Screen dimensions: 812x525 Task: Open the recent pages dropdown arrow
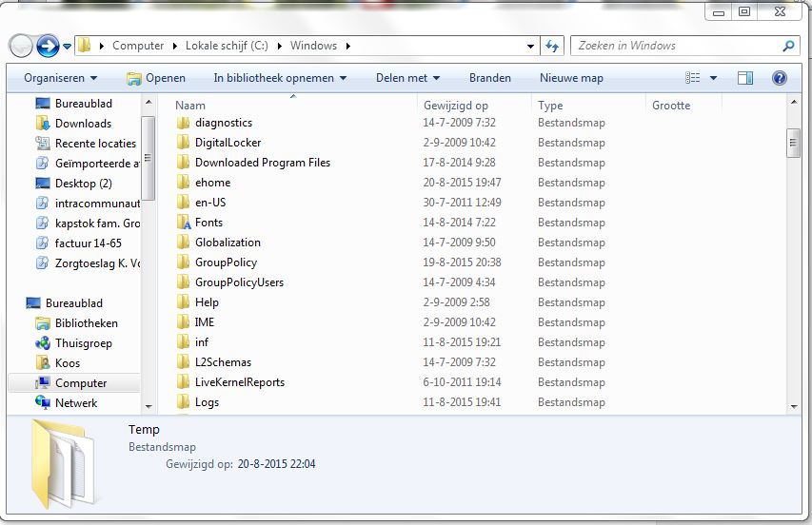(x=67, y=47)
